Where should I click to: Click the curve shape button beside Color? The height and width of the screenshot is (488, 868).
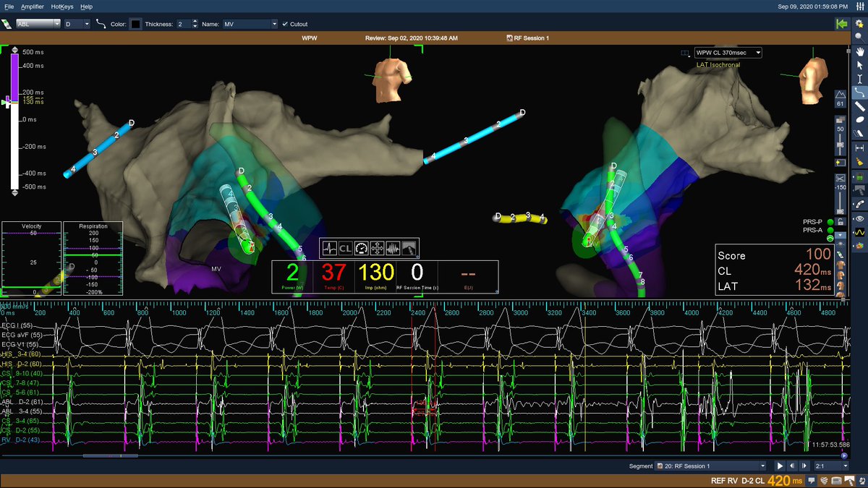coord(100,24)
